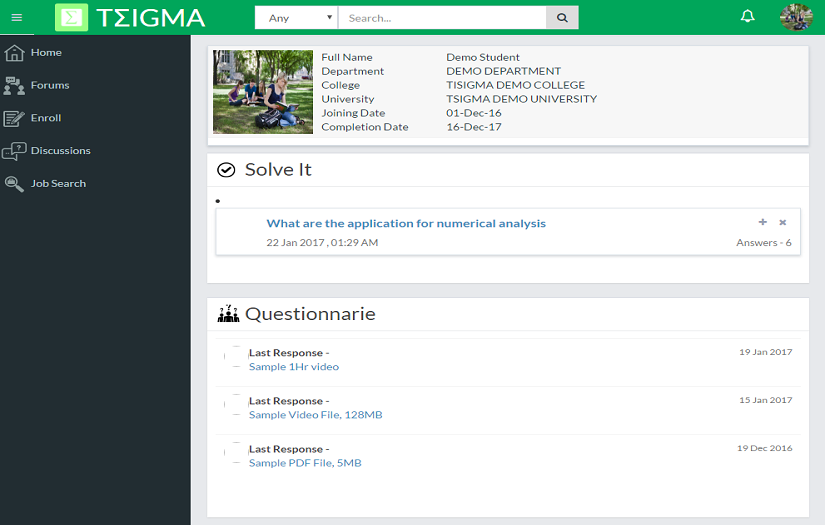Image resolution: width=825 pixels, height=525 pixels.
Task: Open the Any search filter dropdown
Action: [297, 18]
